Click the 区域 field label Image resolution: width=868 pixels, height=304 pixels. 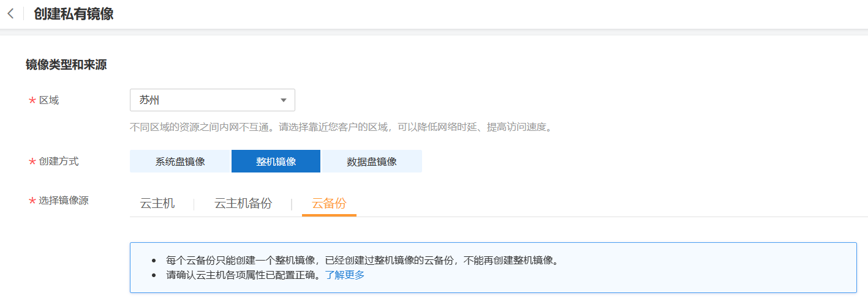pos(49,100)
